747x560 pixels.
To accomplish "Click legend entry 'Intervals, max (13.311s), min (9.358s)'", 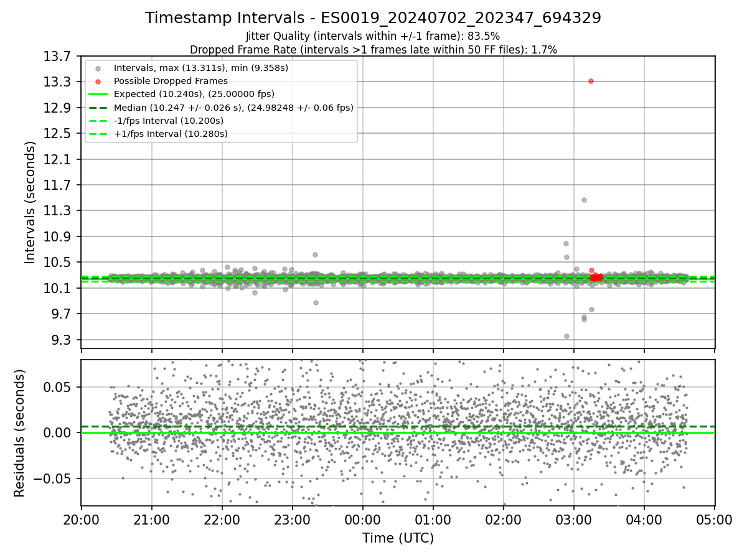I will 201,68.
